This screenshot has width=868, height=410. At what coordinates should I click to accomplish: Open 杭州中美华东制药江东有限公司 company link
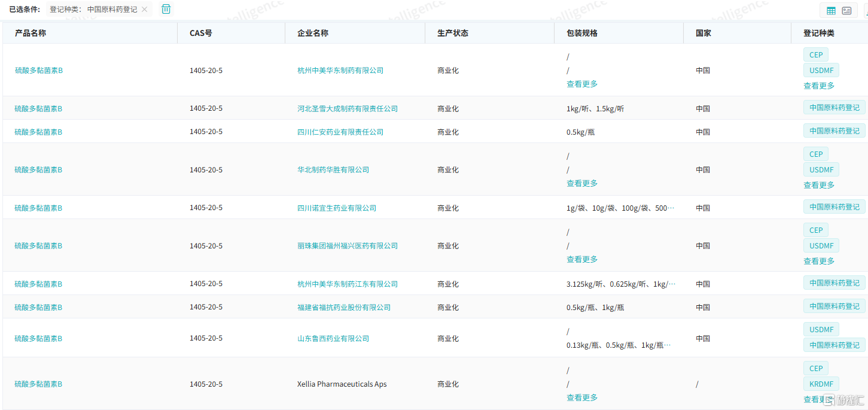[x=348, y=284]
